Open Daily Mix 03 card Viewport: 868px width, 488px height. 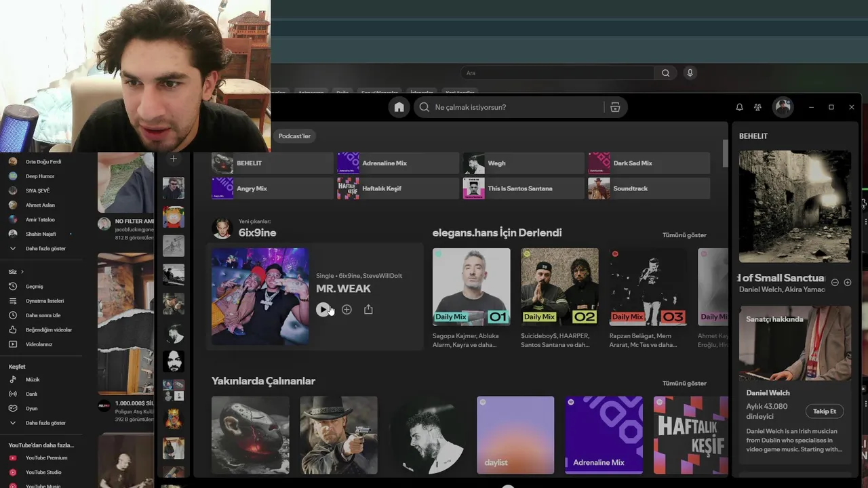click(x=648, y=298)
